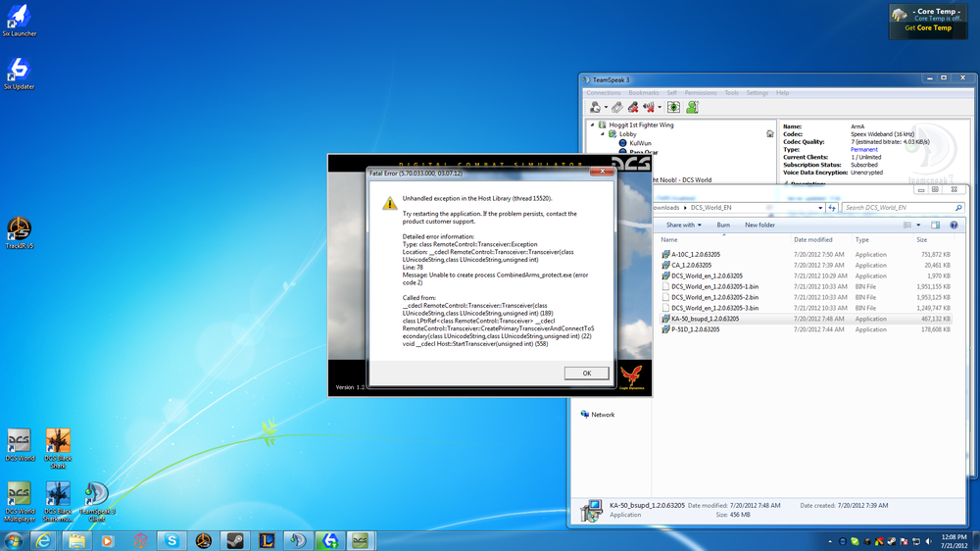Toggle TeamSpeak mute speakers icon
980x551 pixels.
pos(647,107)
